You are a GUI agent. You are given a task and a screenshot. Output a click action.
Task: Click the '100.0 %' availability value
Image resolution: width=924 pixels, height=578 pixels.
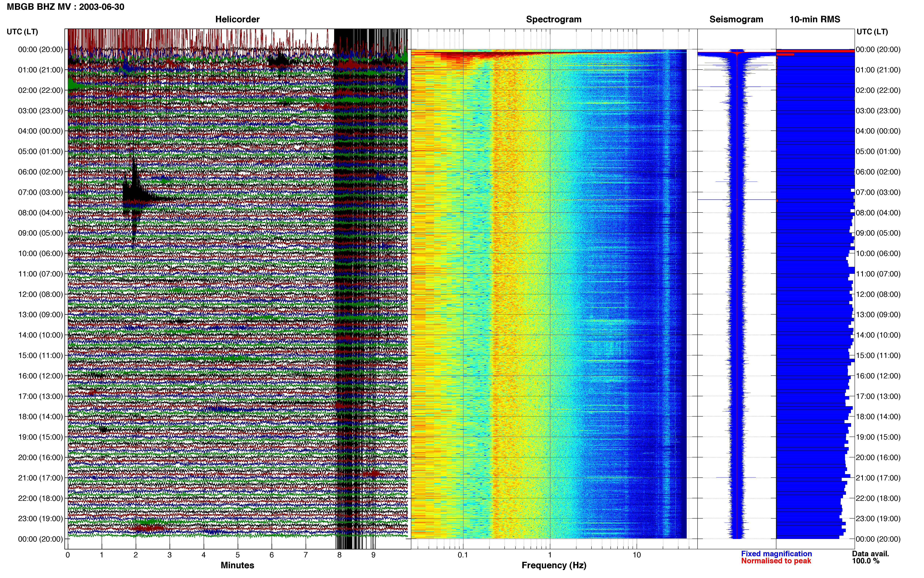click(865, 561)
